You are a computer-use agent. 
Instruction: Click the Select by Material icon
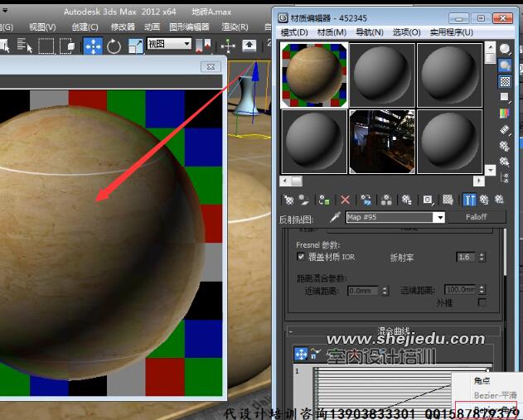coord(505,162)
